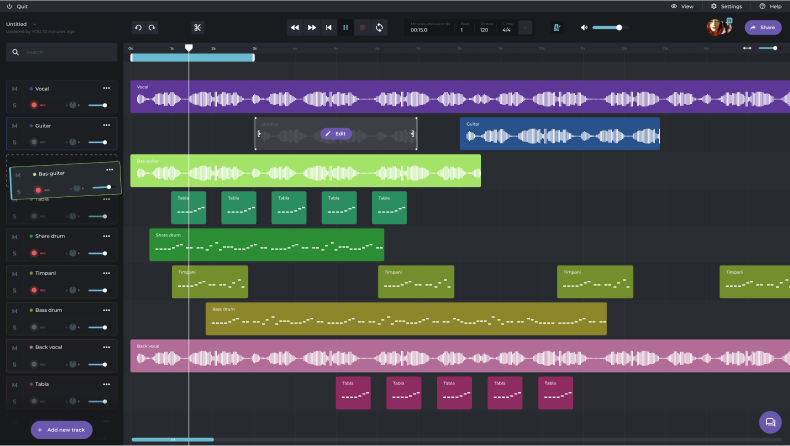
Task: Toggle record arm on Share drum track
Action: tap(34, 253)
